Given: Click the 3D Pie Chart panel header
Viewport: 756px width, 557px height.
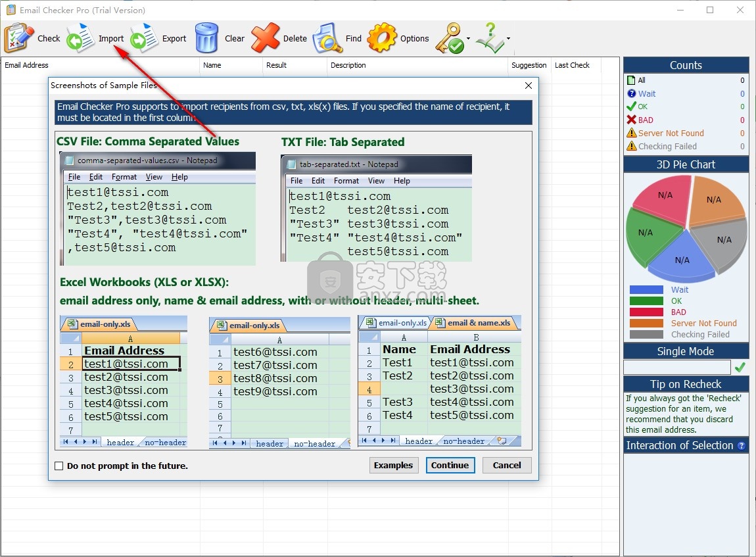Looking at the screenshot, I should pyautogui.click(x=686, y=164).
